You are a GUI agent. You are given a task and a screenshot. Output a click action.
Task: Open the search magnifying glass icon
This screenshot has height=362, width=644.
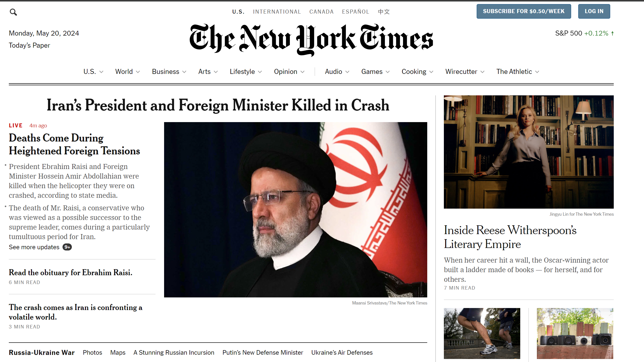coord(13,12)
